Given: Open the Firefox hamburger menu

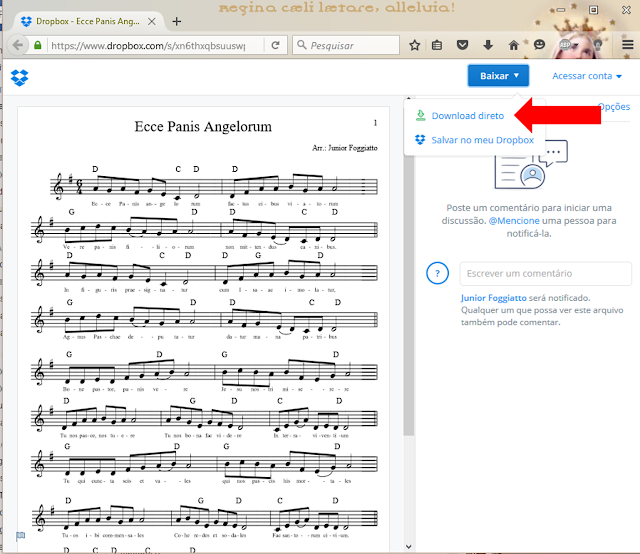Looking at the screenshot, I should 628,44.
